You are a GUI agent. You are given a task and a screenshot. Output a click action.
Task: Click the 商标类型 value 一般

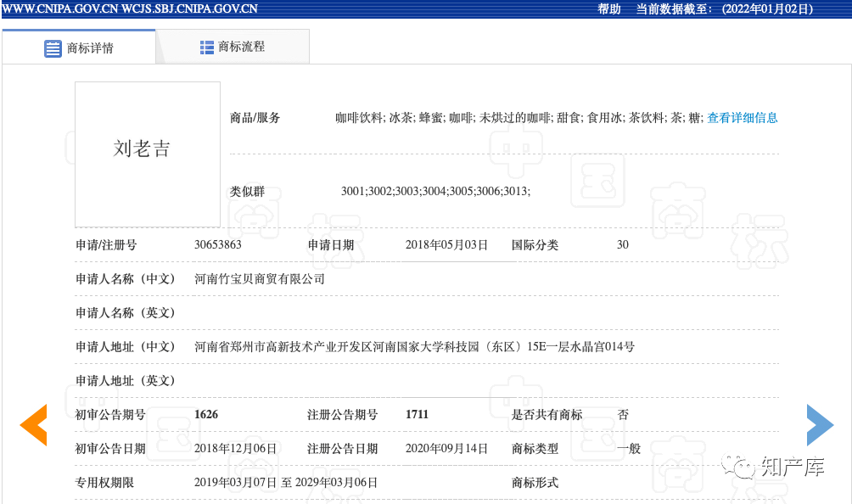[628, 448]
